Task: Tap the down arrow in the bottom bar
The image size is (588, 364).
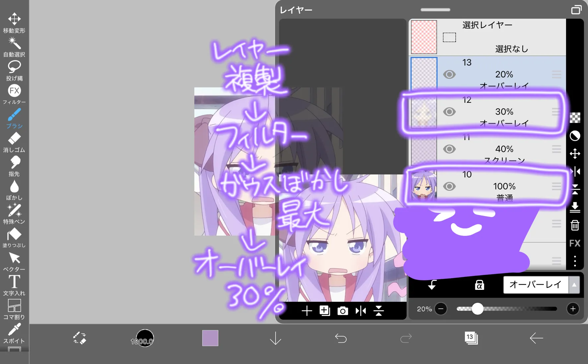Action: tap(276, 338)
